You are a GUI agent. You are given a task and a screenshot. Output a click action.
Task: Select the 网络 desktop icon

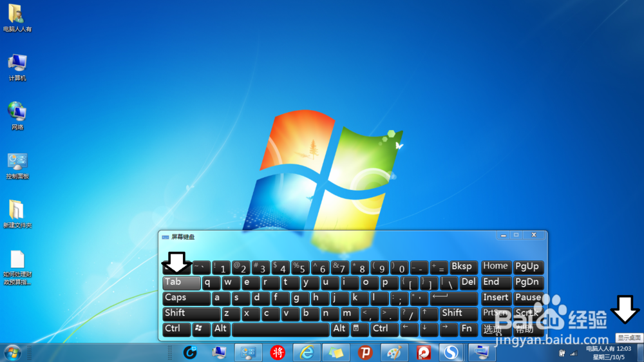[x=17, y=116]
